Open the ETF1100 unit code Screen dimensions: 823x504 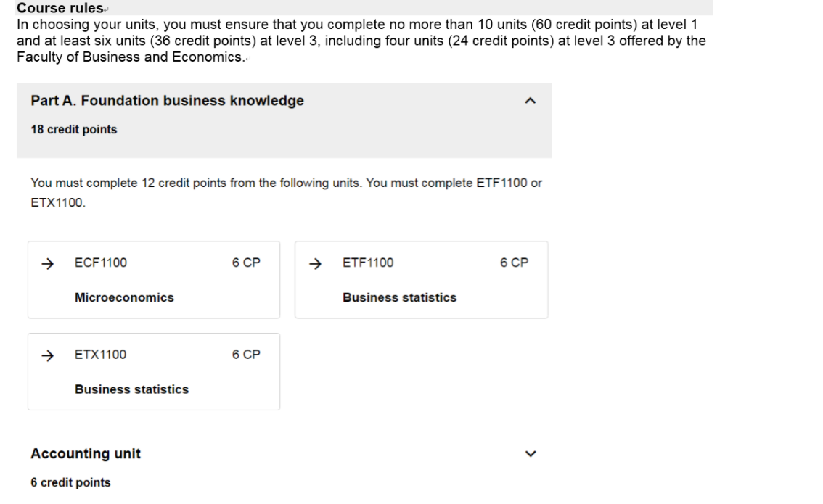click(x=368, y=263)
